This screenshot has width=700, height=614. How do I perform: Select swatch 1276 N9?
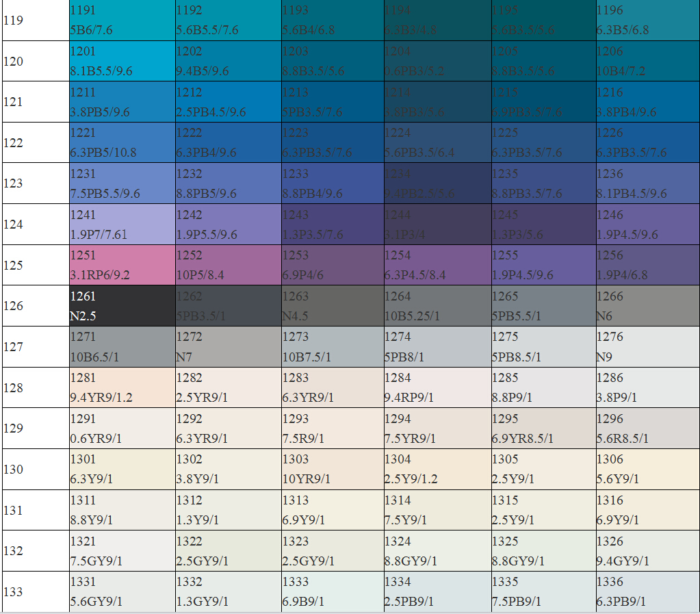[648, 347]
